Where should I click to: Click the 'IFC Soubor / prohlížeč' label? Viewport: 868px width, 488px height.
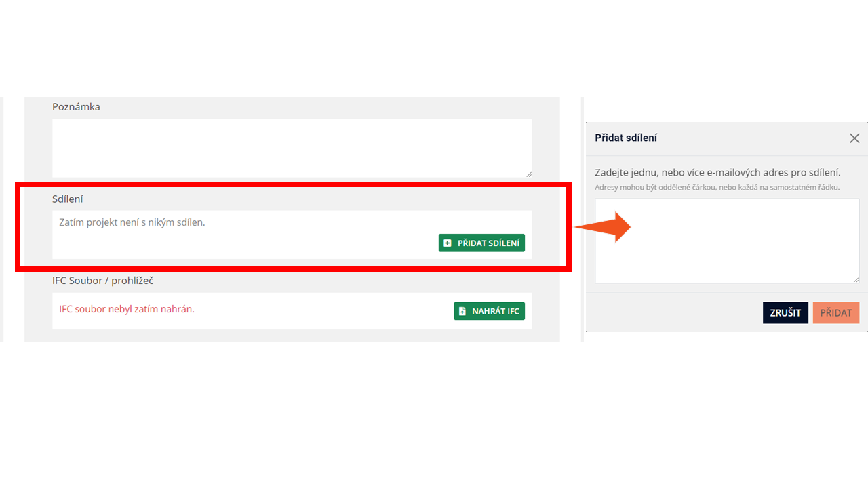[x=103, y=281]
